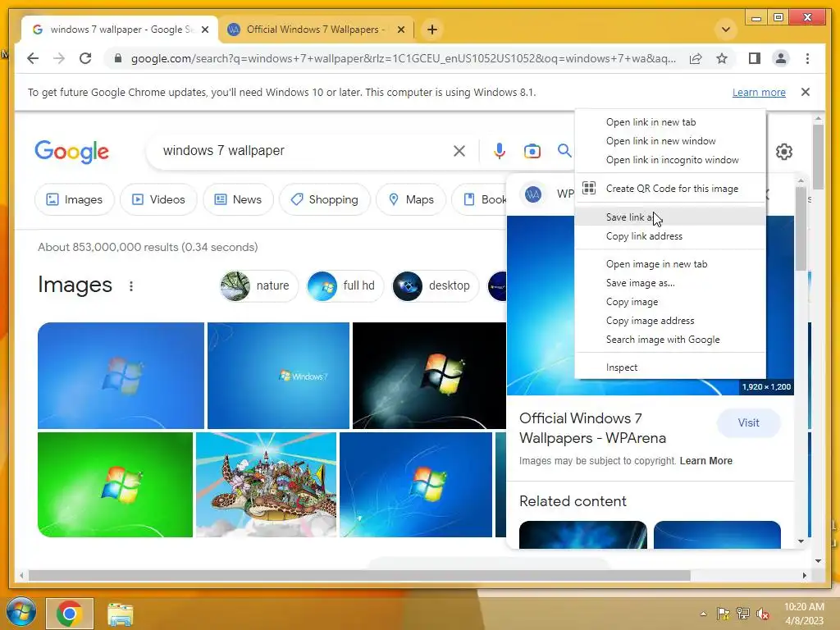The image size is (840, 630).
Task: Choose Copy link address
Action: (x=670, y=236)
